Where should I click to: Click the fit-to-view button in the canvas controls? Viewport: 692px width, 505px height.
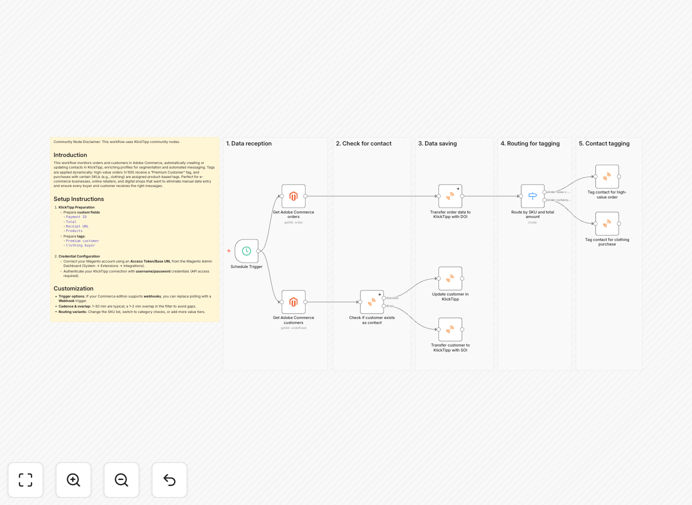pyautogui.click(x=26, y=480)
